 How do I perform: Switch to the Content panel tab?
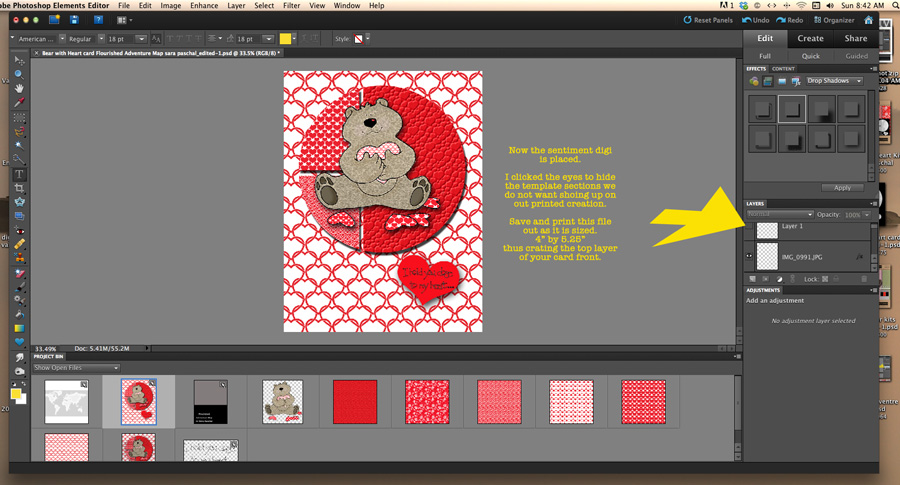(x=783, y=69)
